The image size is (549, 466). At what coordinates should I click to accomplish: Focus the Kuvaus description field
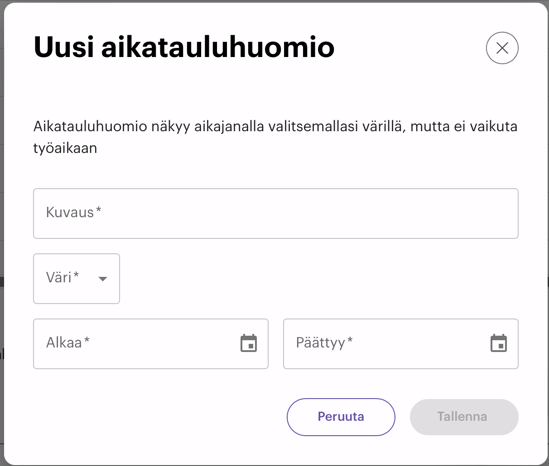276,214
